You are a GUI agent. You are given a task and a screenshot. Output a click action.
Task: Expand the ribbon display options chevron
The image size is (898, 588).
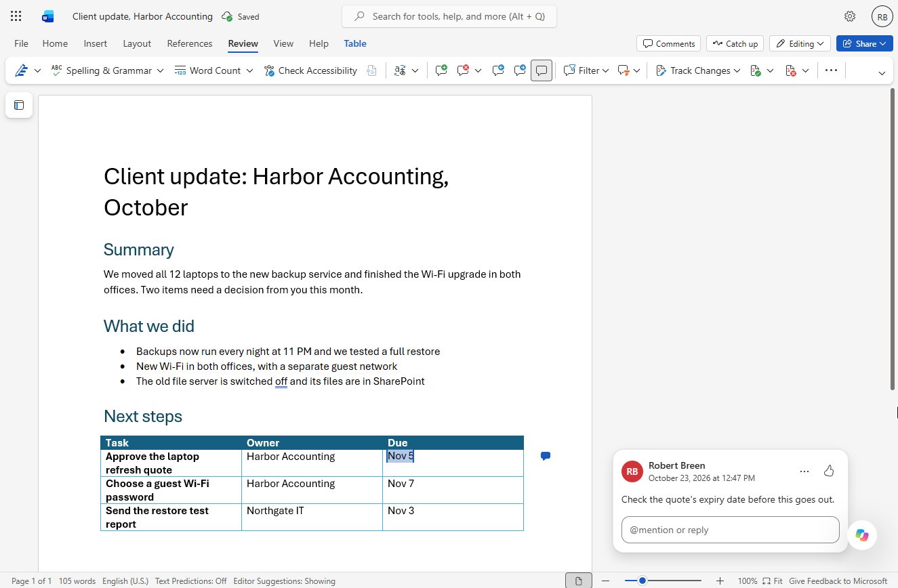882,73
